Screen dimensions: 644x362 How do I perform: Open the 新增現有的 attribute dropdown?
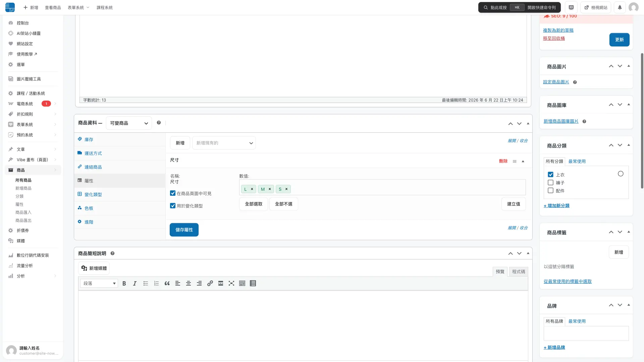tap(224, 143)
